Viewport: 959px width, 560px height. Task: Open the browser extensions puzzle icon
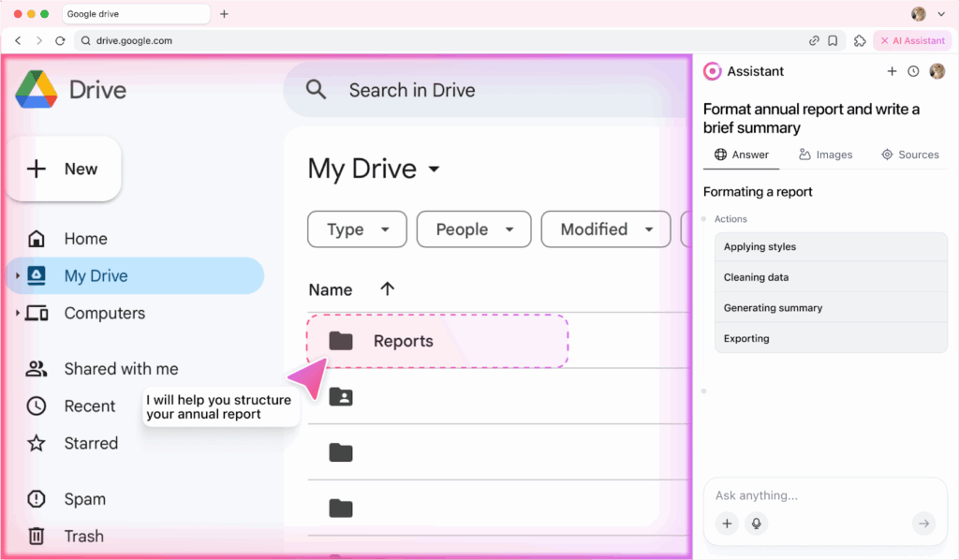pos(860,41)
